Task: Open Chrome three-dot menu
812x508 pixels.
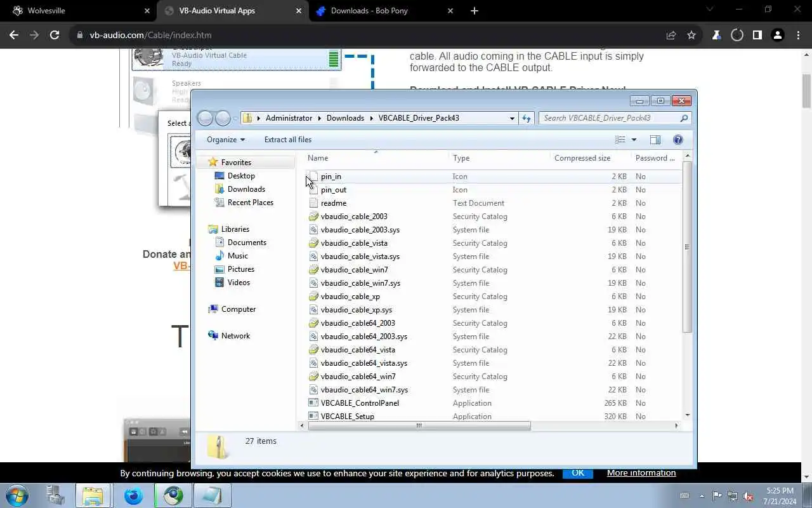Action: click(797, 36)
